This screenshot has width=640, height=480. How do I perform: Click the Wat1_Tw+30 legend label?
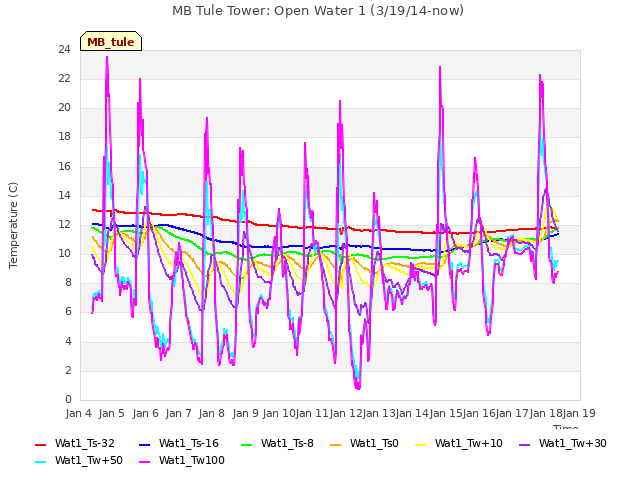tap(573, 443)
